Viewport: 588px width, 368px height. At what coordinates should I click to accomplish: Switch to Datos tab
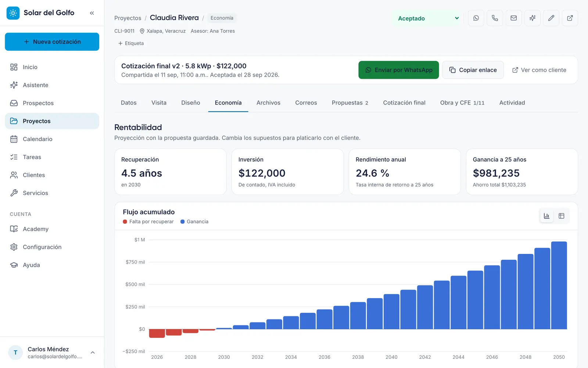click(129, 103)
